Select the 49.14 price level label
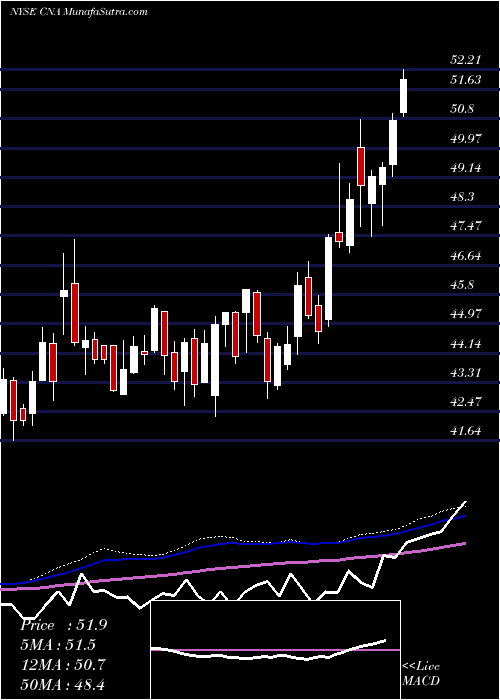This screenshot has height=700, width=500. (x=466, y=168)
